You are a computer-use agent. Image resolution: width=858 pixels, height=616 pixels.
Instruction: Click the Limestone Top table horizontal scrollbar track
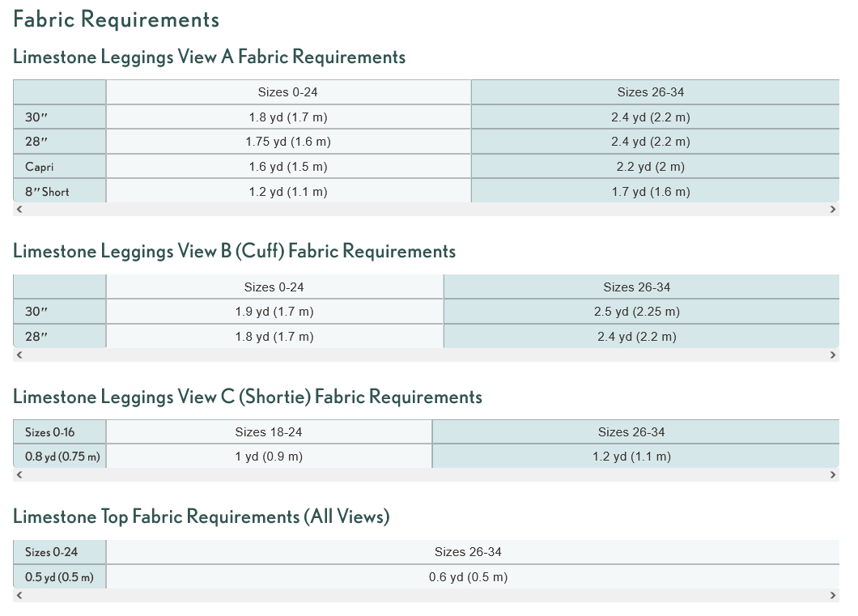pos(426,596)
